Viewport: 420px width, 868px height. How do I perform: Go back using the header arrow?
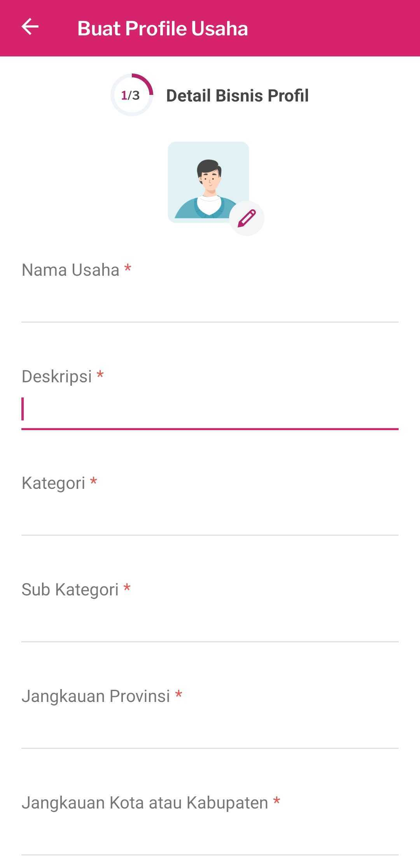coord(30,27)
